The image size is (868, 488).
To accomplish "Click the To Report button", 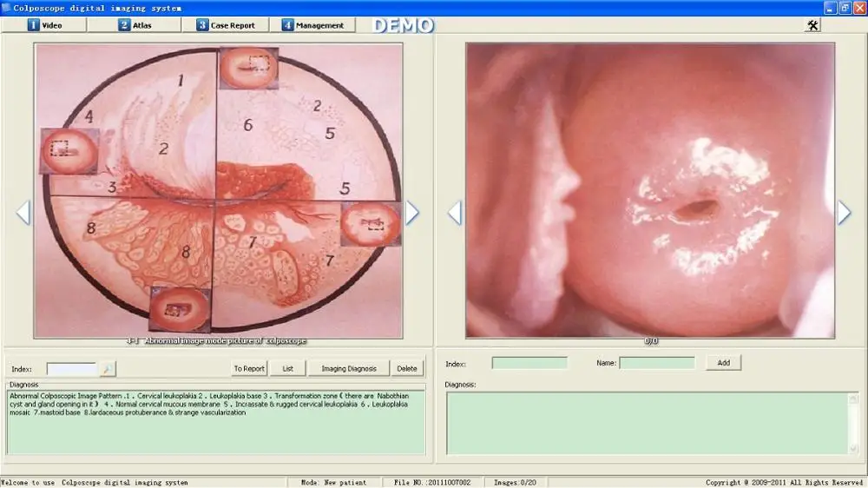I will pyautogui.click(x=249, y=369).
